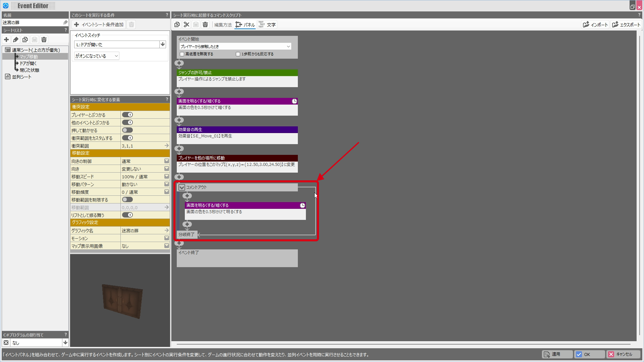Check 1歩前からも反応する checkbox
The image size is (644, 362).
coord(238,54)
